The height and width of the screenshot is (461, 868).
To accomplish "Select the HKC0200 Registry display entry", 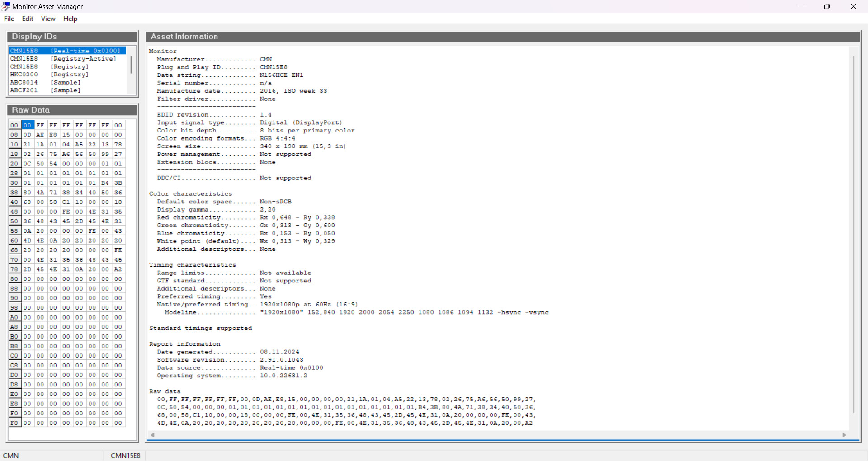I will (x=49, y=75).
